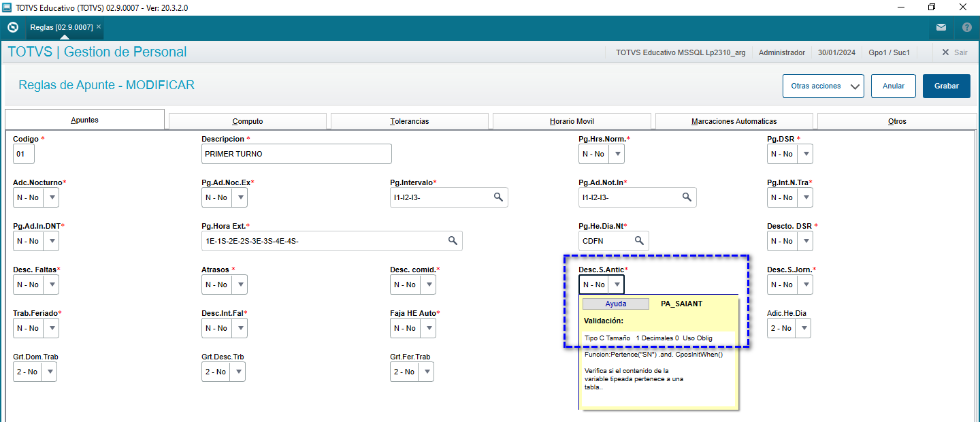
Task: Click the Anular button
Action: click(x=894, y=86)
